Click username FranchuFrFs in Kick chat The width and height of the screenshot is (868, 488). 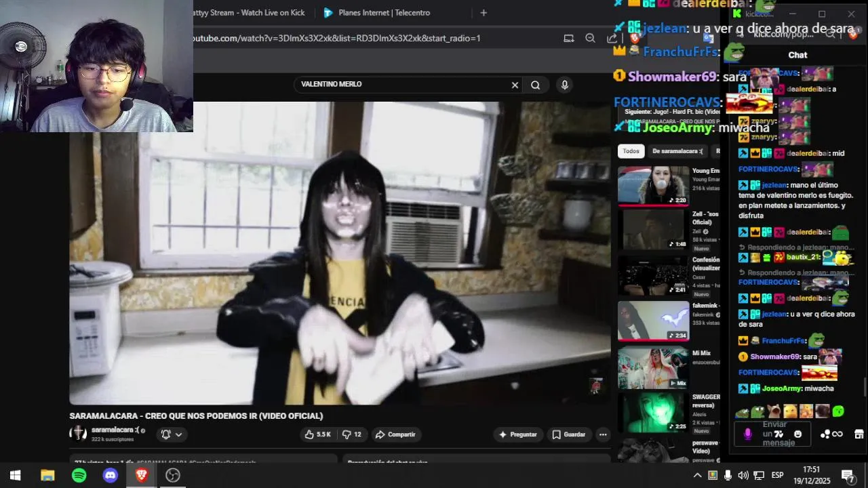click(x=783, y=341)
